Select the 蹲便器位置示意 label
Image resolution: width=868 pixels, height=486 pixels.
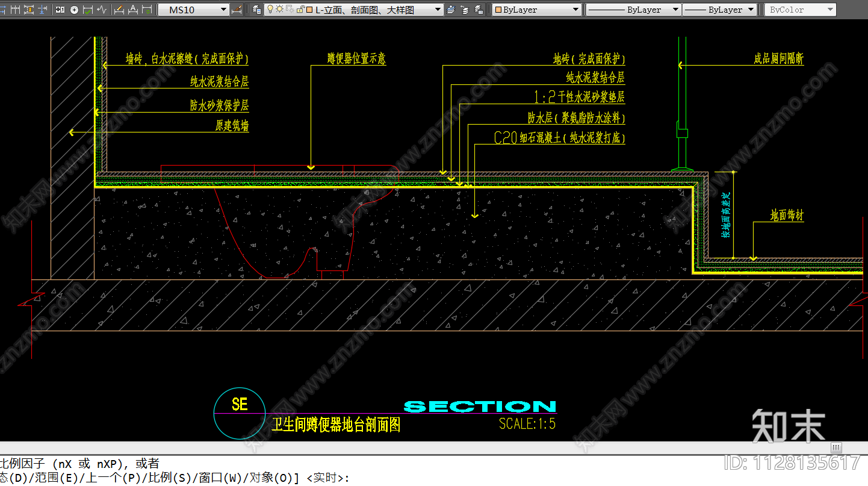point(356,58)
